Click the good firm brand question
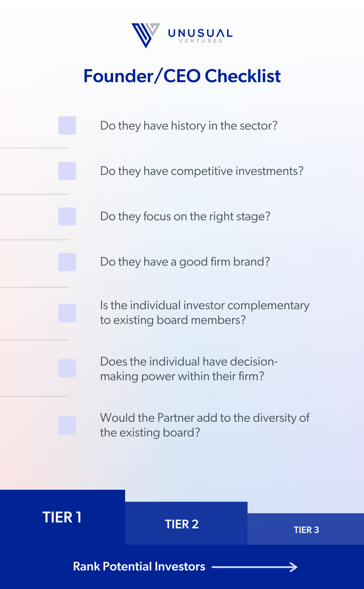This screenshot has height=589, width=364. [185, 262]
